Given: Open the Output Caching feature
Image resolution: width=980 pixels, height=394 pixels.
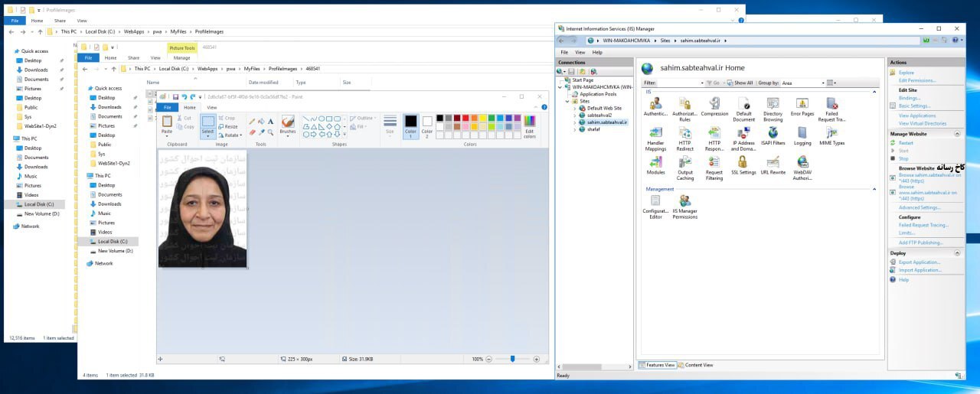Looking at the screenshot, I should pyautogui.click(x=684, y=168).
